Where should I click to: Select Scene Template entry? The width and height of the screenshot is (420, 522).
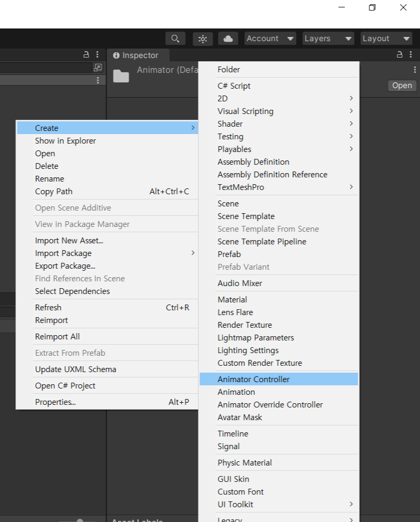[x=279, y=216]
